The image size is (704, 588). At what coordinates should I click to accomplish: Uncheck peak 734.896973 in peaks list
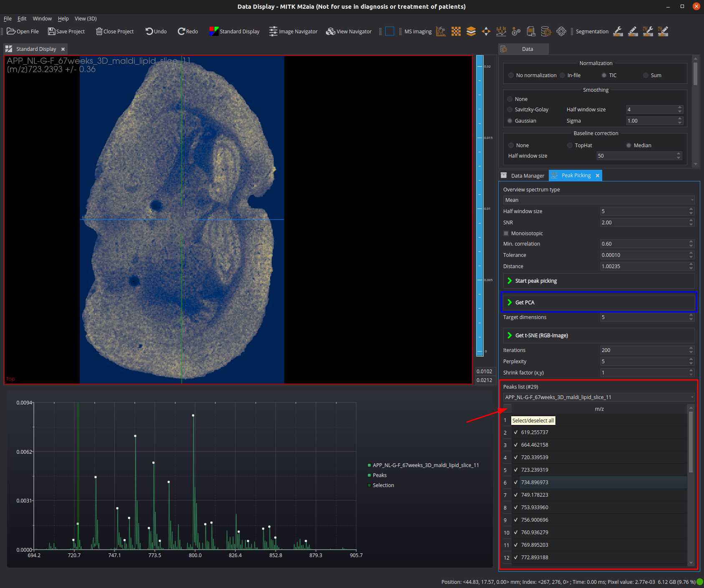click(516, 482)
